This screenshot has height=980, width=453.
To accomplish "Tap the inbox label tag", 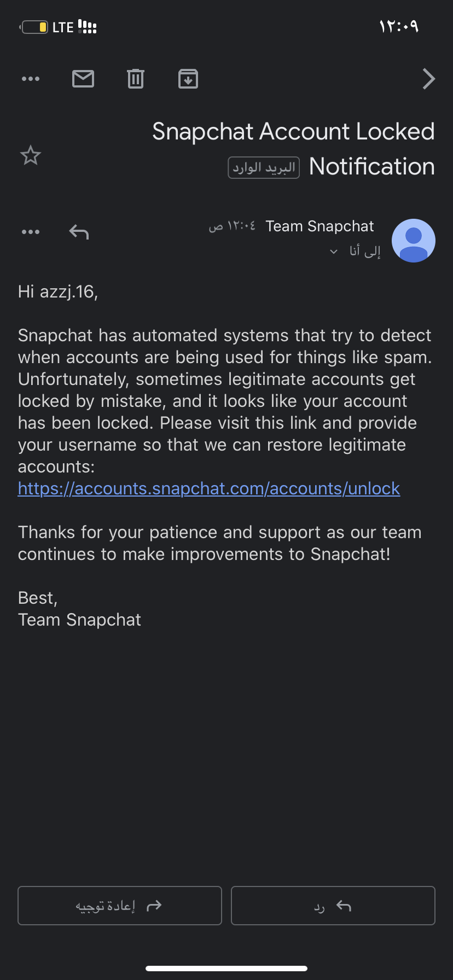I will pos(264,167).
